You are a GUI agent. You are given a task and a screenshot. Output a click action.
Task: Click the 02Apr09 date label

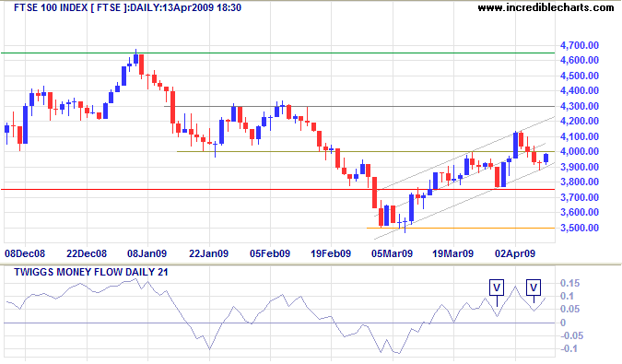click(515, 253)
